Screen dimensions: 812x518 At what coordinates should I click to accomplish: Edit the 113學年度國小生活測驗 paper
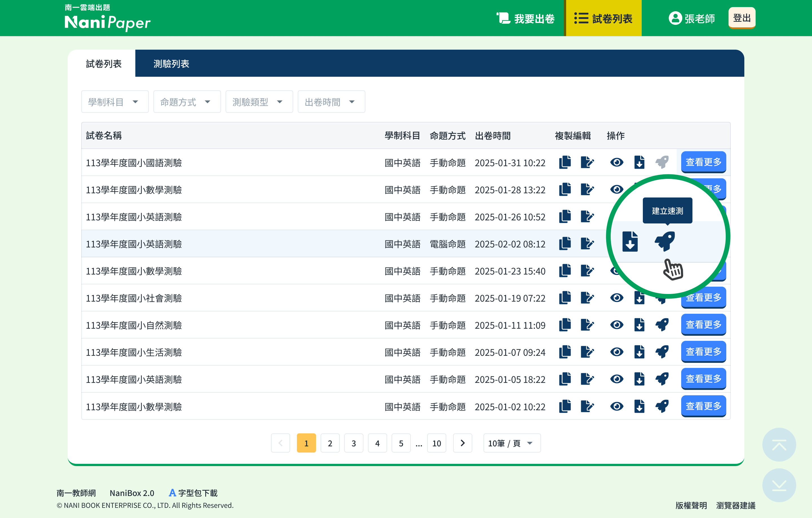pyautogui.click(x=587, y=352)
